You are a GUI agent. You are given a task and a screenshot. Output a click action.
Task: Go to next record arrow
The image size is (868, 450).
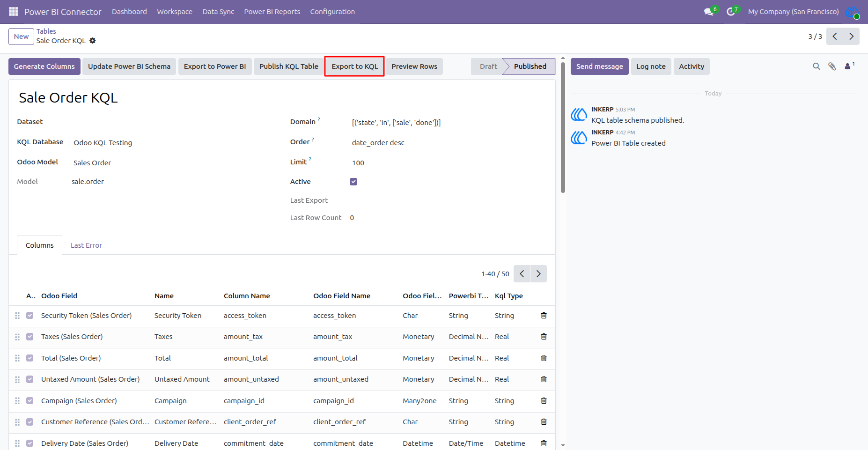point(851,37)
